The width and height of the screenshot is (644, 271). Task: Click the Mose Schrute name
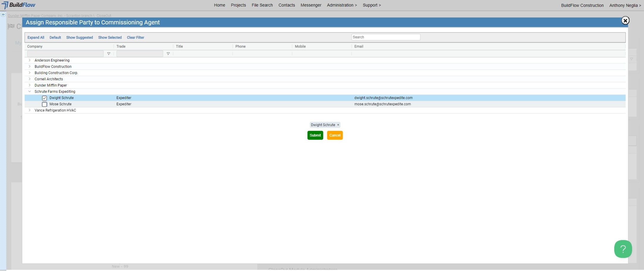60,104
